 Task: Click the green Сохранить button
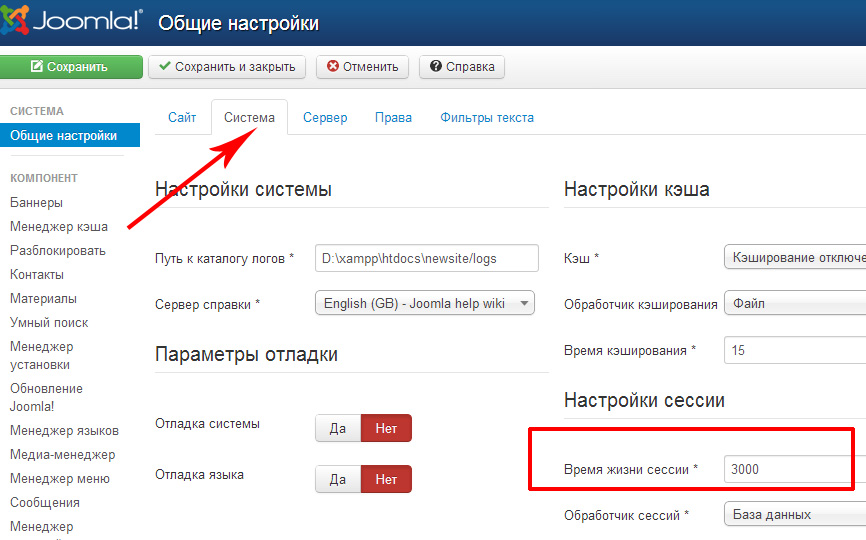pyautogui.click(x=69, y=67)
